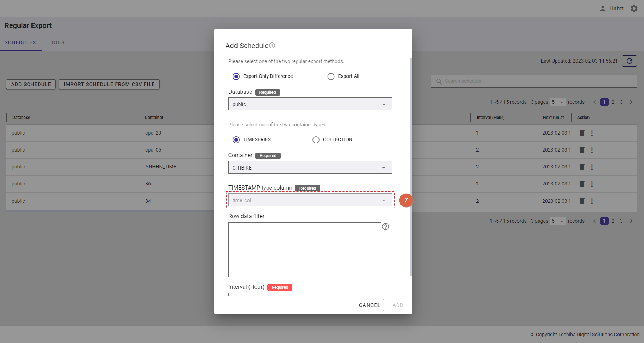The height and width of the screenshot is (343, 644).
Task: Go to next page in bottom pagination
Action: coord(631,221)
